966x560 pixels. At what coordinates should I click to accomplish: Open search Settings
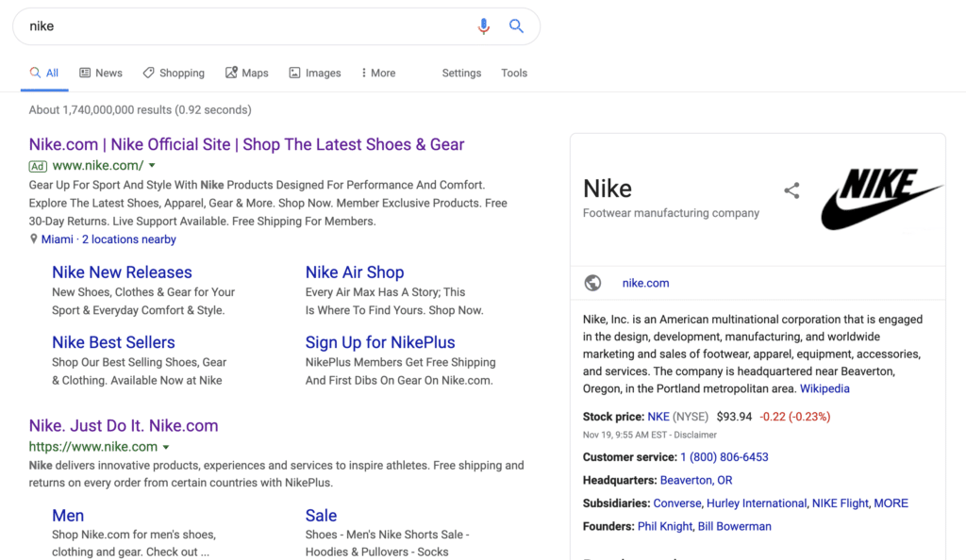pyautogui.click(x=461, y=73)
